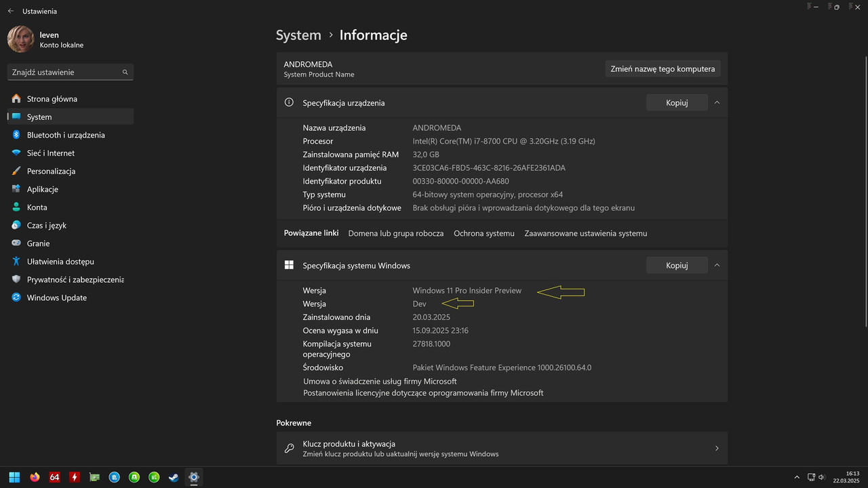868x488 pixels.
Task: Open Postanowienia licencyjne oprogramowania Microsoft link
Action: click(x=423, y=393)
